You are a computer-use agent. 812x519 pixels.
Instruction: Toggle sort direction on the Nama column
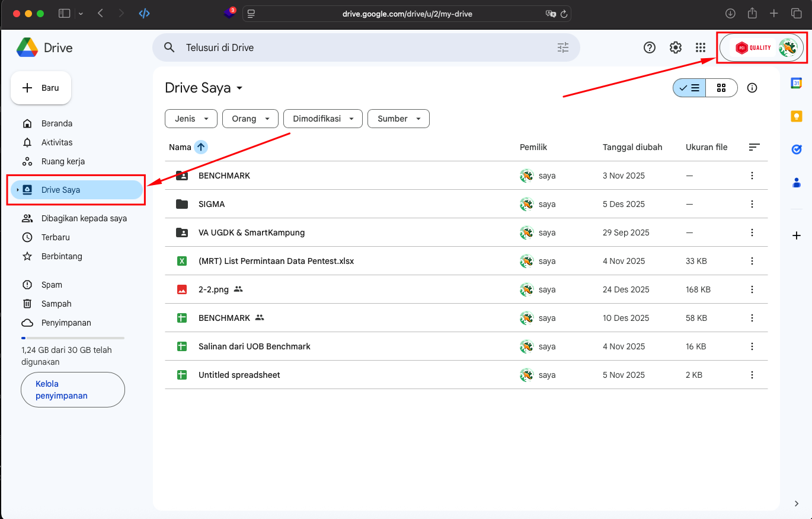[200, 147]
